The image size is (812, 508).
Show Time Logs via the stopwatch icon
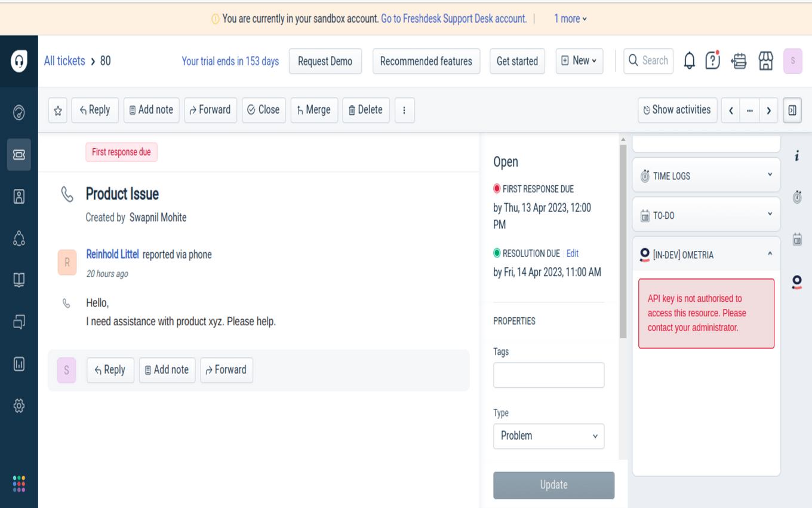point(797,197)
